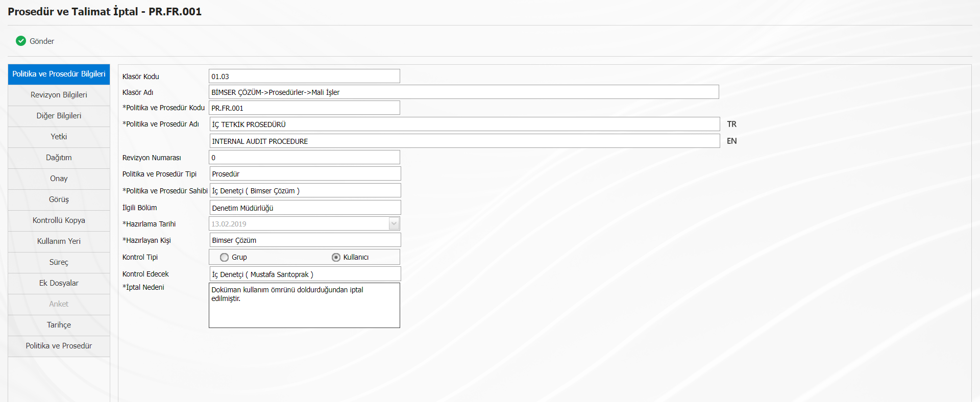This screenshot has width=980, height=402.
Task: Click the Kontrol Edecek field
Action: click(305, 274)
